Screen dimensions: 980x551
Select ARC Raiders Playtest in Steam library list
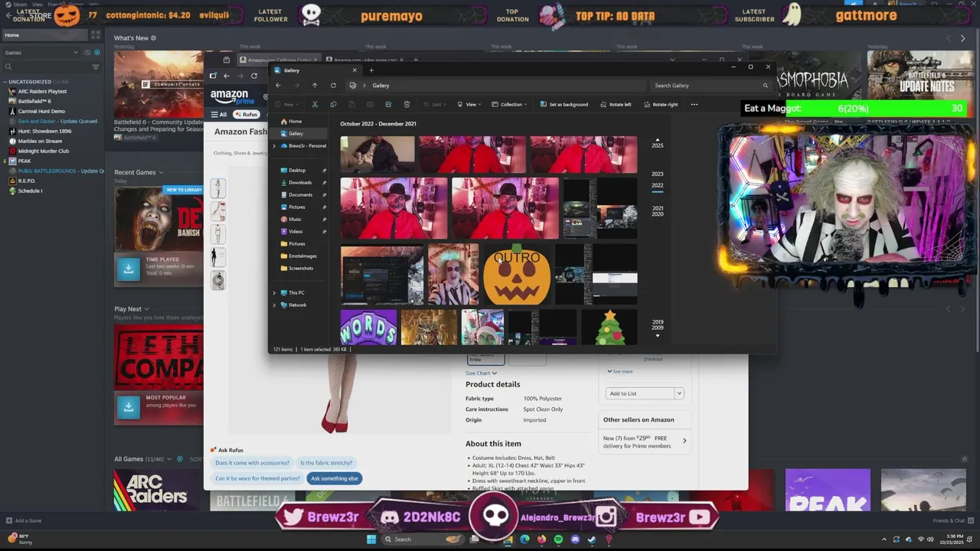coord(42,91)
